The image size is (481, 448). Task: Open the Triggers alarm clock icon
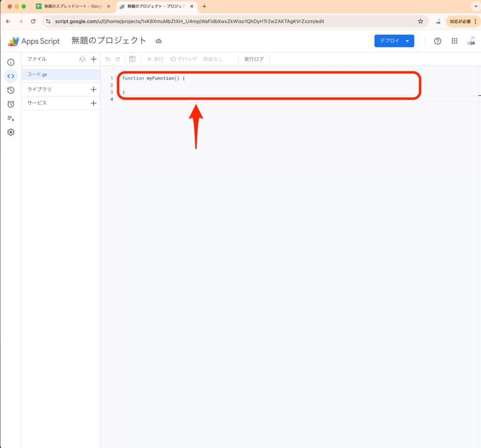[x=11, y=104]
